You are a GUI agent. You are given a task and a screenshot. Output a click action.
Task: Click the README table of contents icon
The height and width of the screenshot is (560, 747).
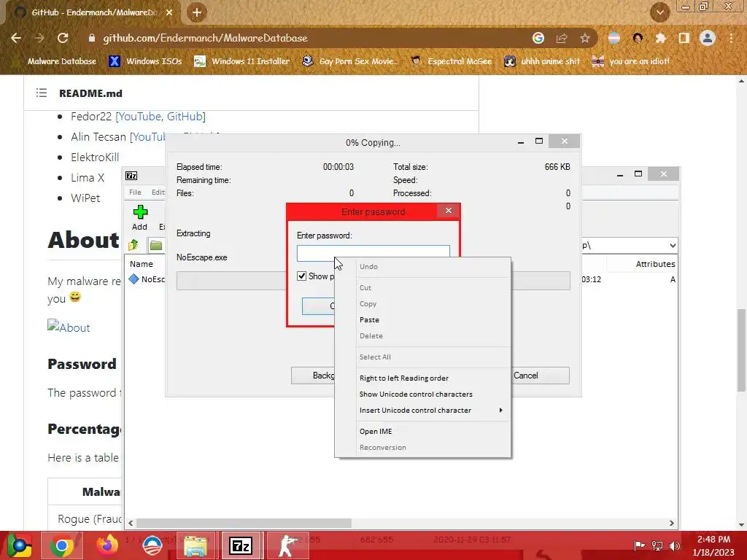(42, 93)
